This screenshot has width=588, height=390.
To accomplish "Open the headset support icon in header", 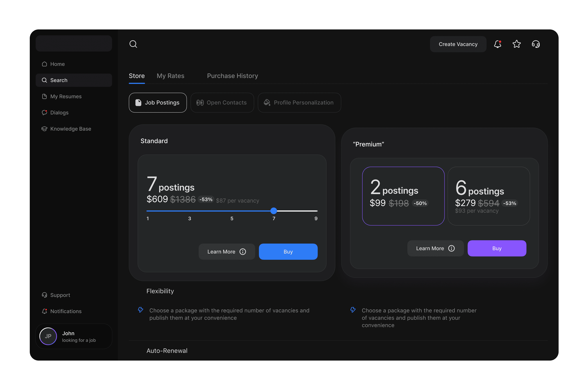I will [536, 44].
